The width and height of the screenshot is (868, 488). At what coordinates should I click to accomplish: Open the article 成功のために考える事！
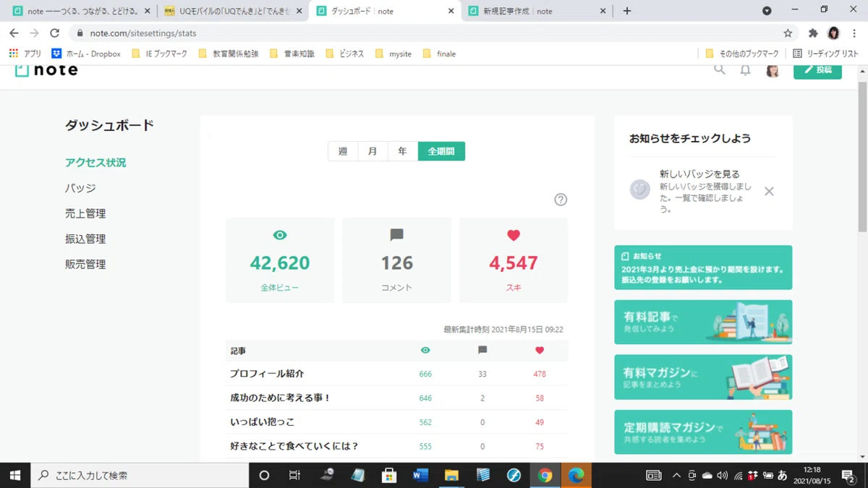click(x=281, y=398)
